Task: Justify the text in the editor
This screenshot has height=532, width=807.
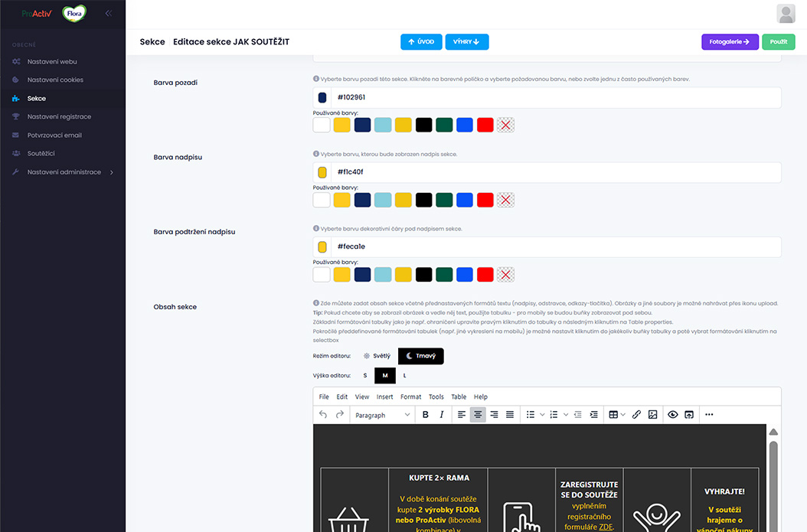Action: click(x=510, y=415)
